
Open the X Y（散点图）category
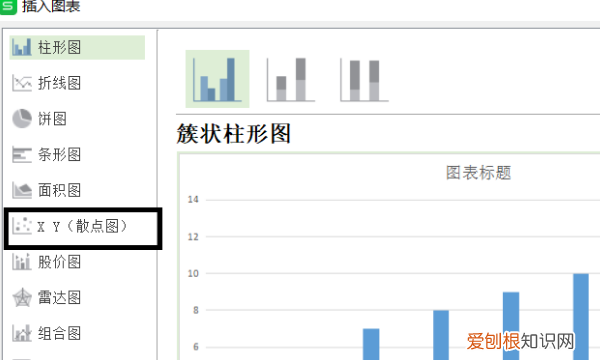coord(83,226)
